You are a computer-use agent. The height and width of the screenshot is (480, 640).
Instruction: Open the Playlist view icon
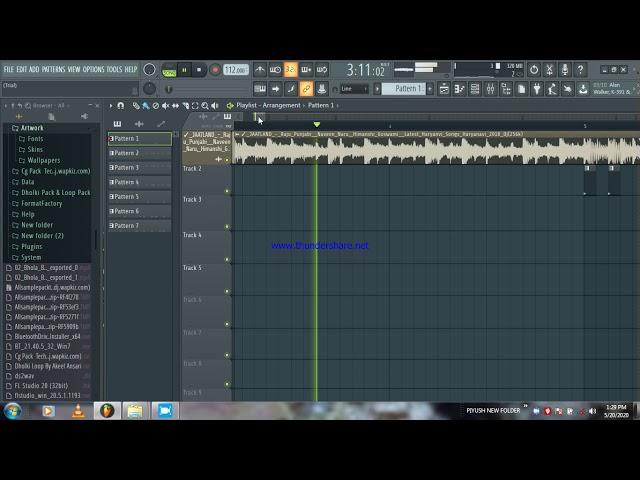tap(444, 89)
